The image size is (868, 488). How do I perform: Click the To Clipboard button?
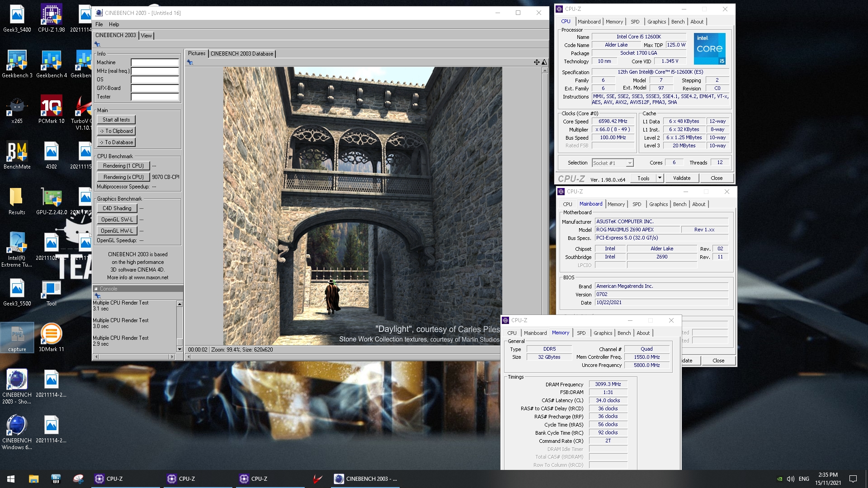pyautogui.click(x=116, y=131)
